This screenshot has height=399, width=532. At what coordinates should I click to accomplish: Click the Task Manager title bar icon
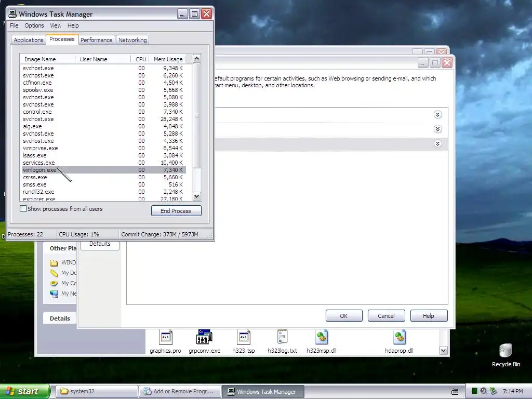pyautogui.click(x=12, y=14)
